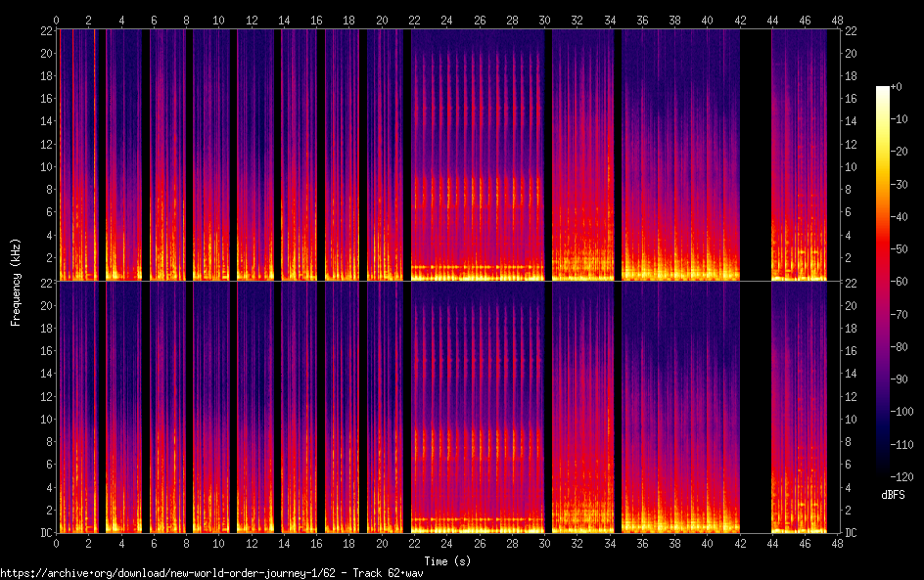Click the 12 tick label on the top time axis

252,20
